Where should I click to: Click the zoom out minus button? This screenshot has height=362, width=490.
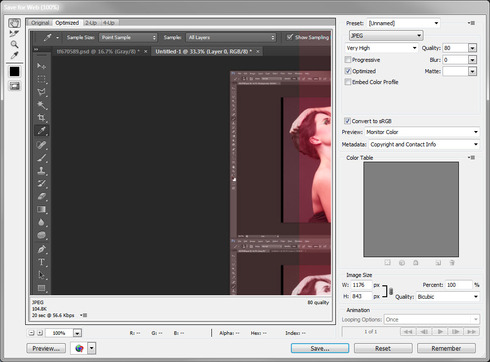click(31, 333)
